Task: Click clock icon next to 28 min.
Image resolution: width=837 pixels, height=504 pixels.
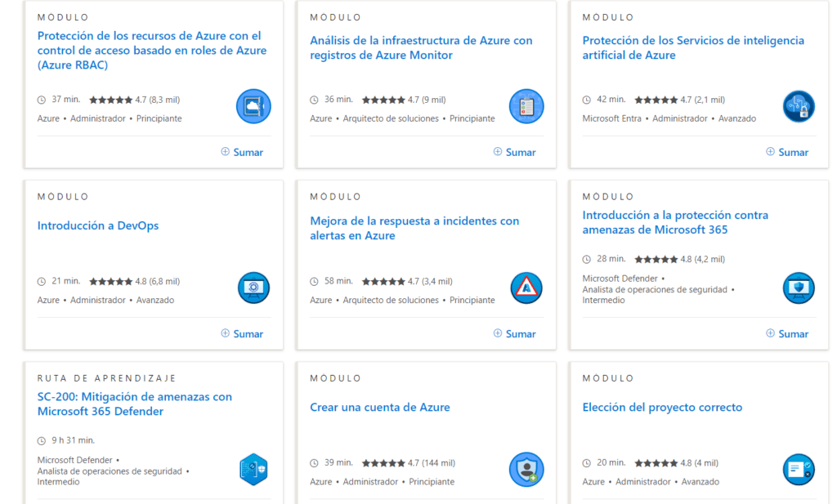Action: click(x=586, y=259)
